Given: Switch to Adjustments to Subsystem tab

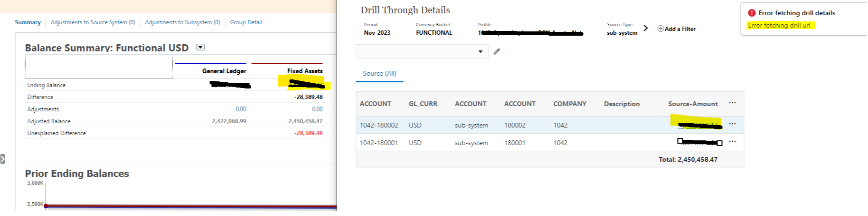Looking at the screenshot, I should [x=182, y=22].
